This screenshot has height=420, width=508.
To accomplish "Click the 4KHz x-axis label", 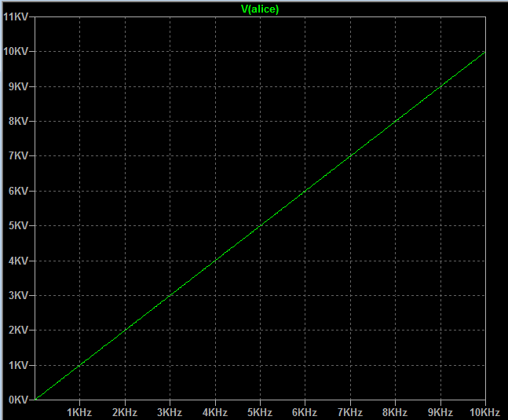I will pos(215,412).
